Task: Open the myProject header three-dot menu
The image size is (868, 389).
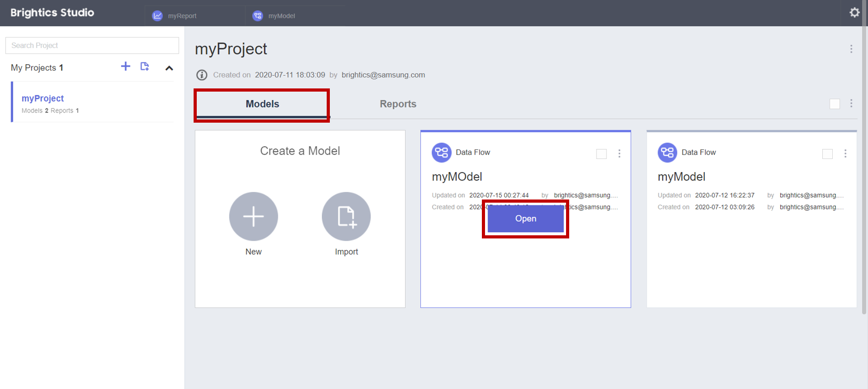Action: [851, 49]
